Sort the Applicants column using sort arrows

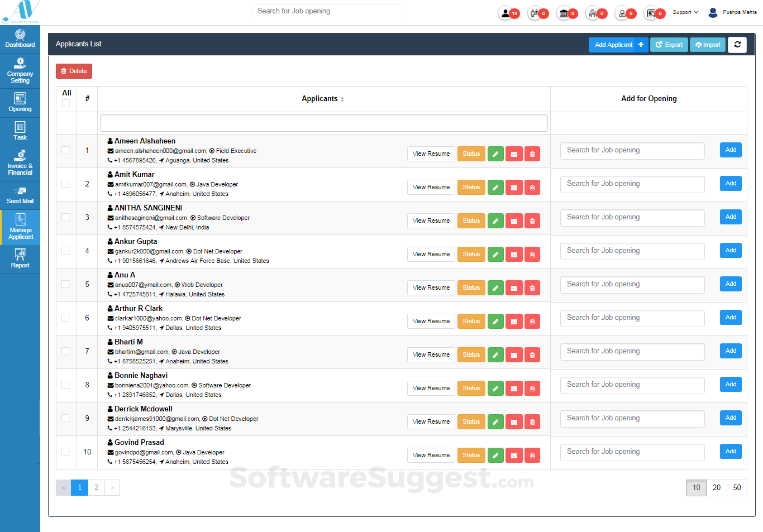(342, 99)
